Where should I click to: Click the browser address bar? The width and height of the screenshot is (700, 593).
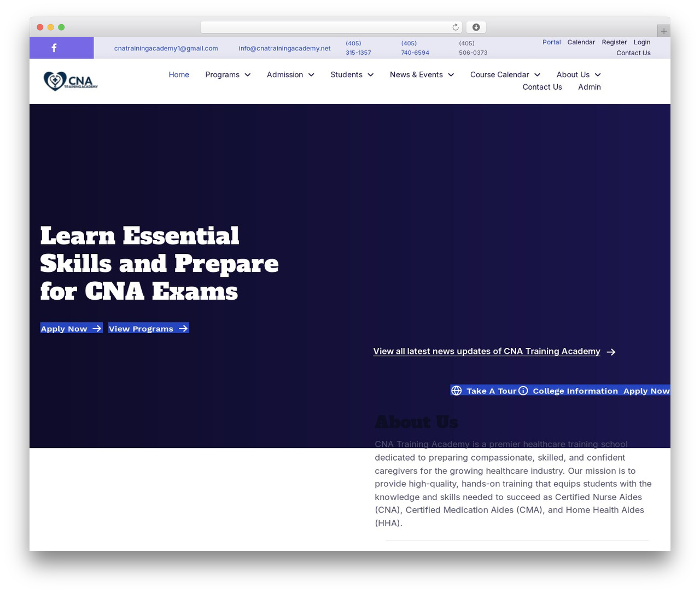331,27
